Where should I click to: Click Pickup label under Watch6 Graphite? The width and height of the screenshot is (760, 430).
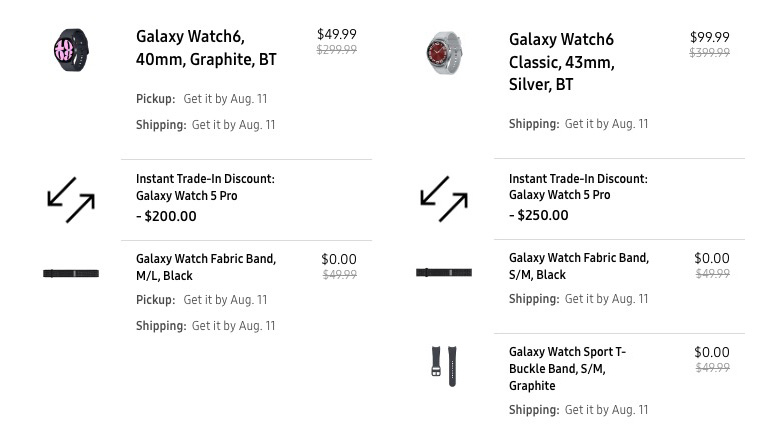pos(155,99)
